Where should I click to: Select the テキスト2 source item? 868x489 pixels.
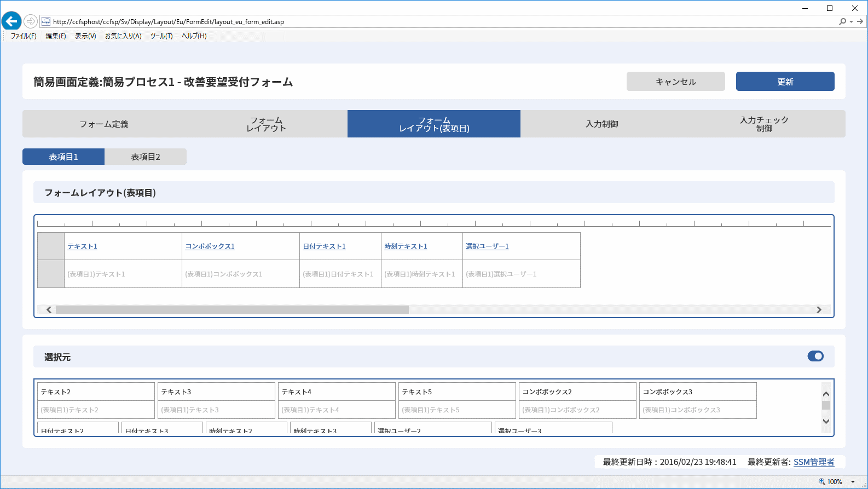(x=96, y=401)
